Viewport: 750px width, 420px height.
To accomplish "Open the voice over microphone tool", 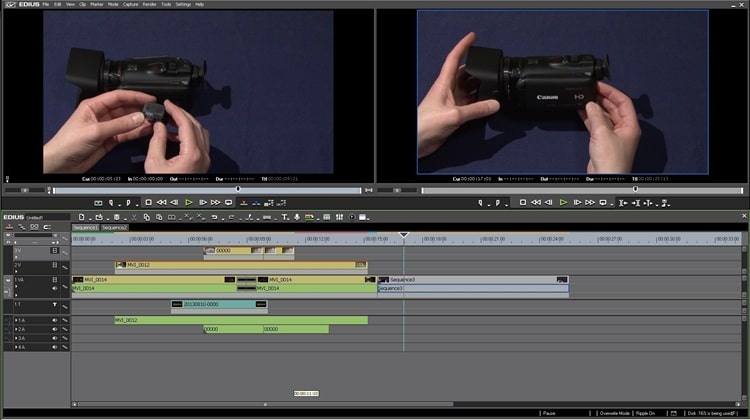I will (x=297, y=217).
